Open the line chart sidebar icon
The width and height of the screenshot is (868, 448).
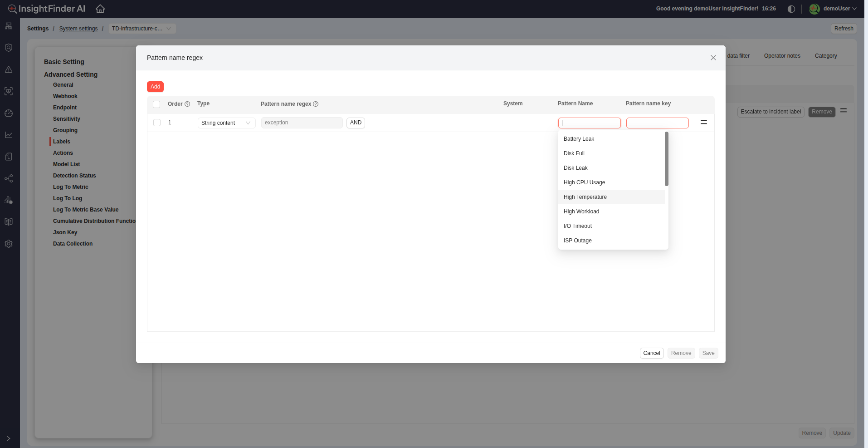point(9,135)
